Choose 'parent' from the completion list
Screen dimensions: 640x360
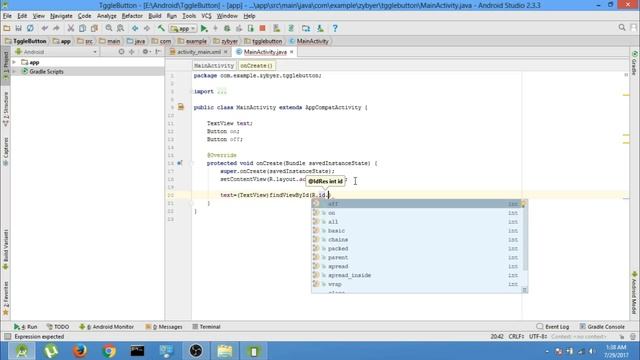point(416,258)
